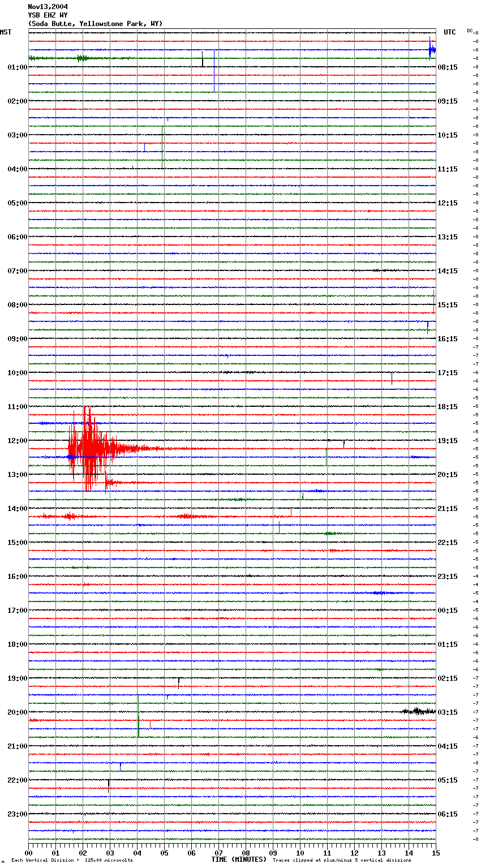Select the 09:00 MST time label
Screen dimensions: 481x868
pos(18,339)
